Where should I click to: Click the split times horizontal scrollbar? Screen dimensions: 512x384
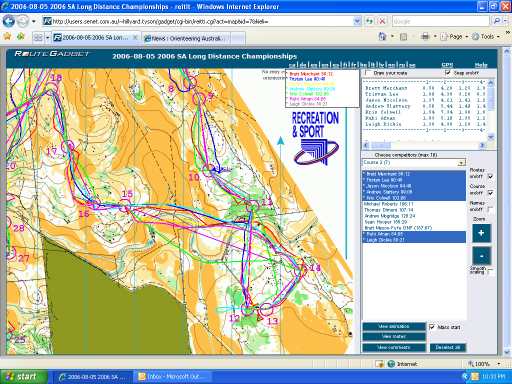[x=424, y=145]
